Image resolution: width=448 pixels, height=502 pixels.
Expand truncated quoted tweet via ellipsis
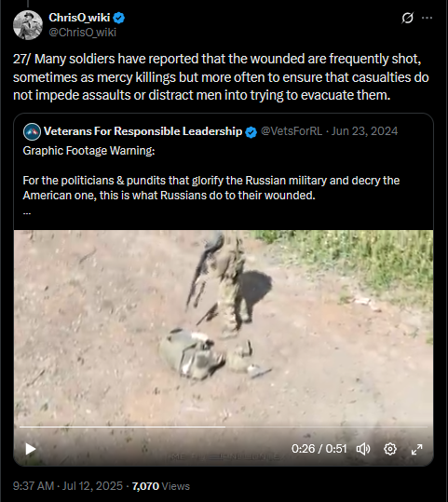(x=27, y=212)
